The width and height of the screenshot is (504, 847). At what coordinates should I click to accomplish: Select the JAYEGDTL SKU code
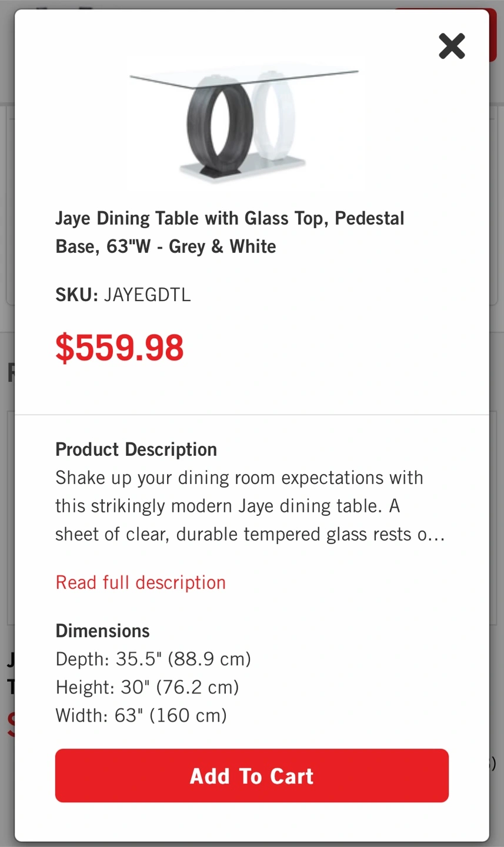tap(147, 294)
